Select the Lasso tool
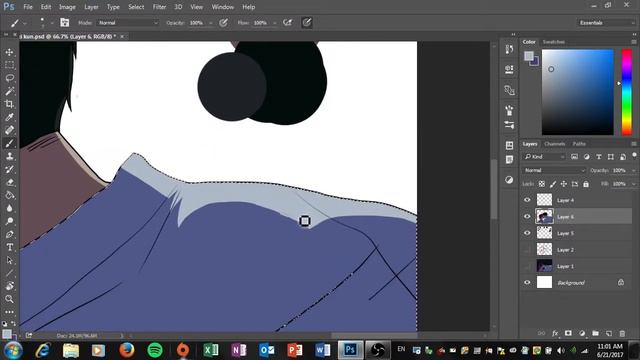Viewport: 640px width, 360px height. click(x=9, y=78)
